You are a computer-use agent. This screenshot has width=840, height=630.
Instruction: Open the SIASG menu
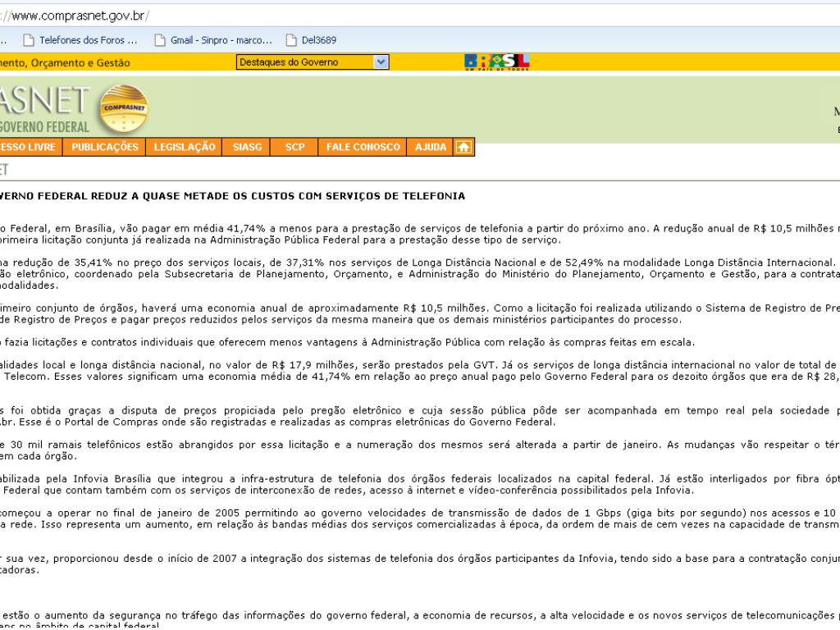(x=247, y=148)
